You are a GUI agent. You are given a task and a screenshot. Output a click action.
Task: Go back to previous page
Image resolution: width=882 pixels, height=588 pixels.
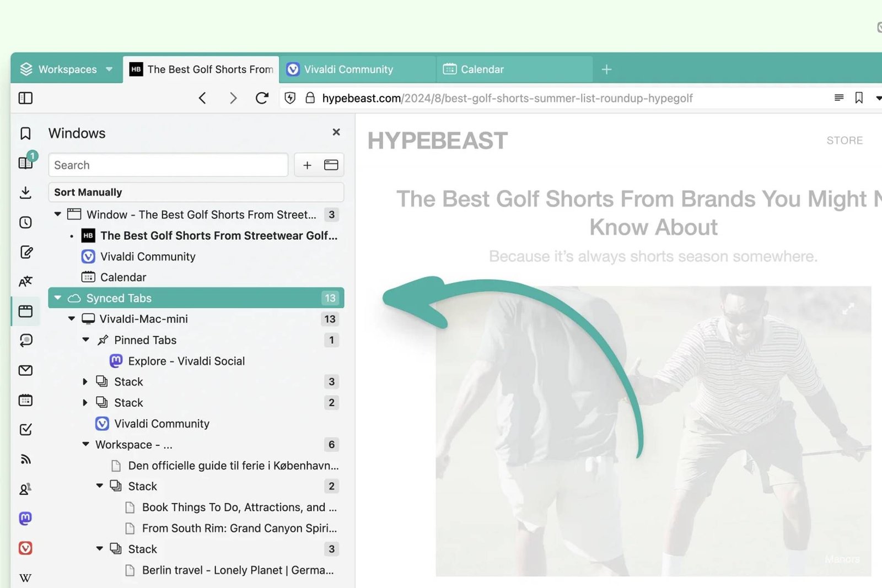[202, 98]
